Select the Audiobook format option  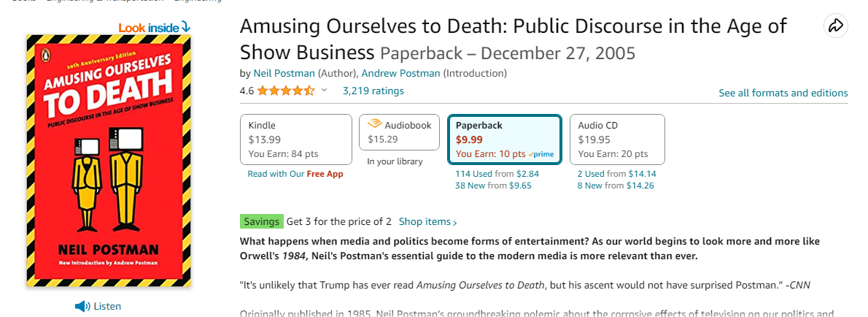pyautogui.click(x=399, y=132)
